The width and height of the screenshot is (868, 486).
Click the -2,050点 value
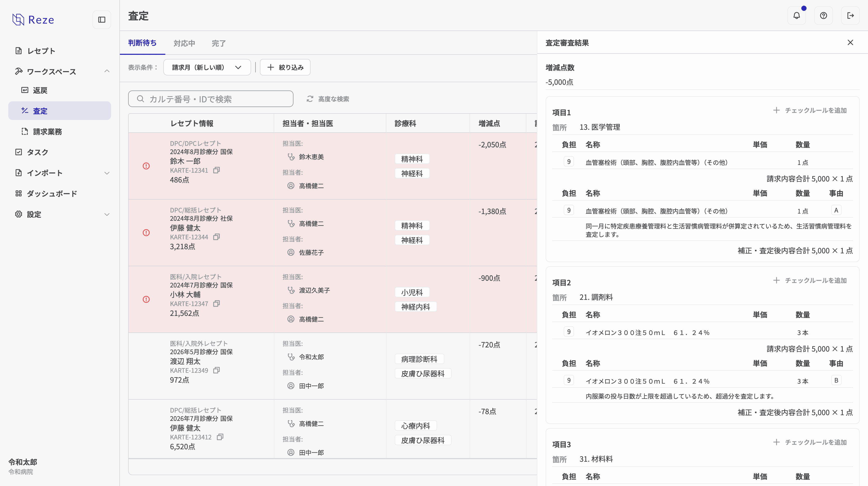pos(492,145)
